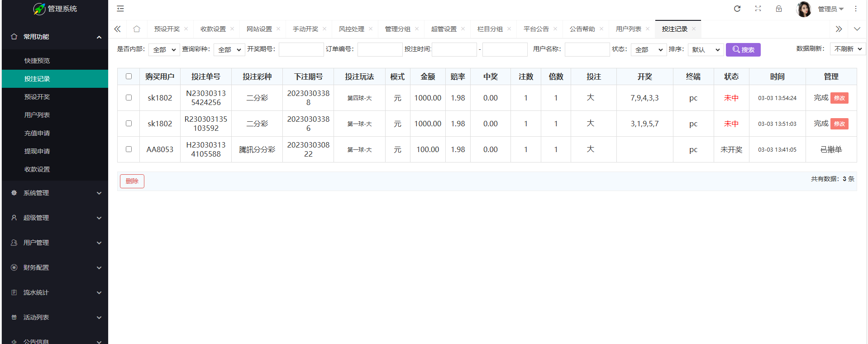Screen dimensions: 868x344
Task: Click the purple 搜索 search button
Action: coord(743,50)
